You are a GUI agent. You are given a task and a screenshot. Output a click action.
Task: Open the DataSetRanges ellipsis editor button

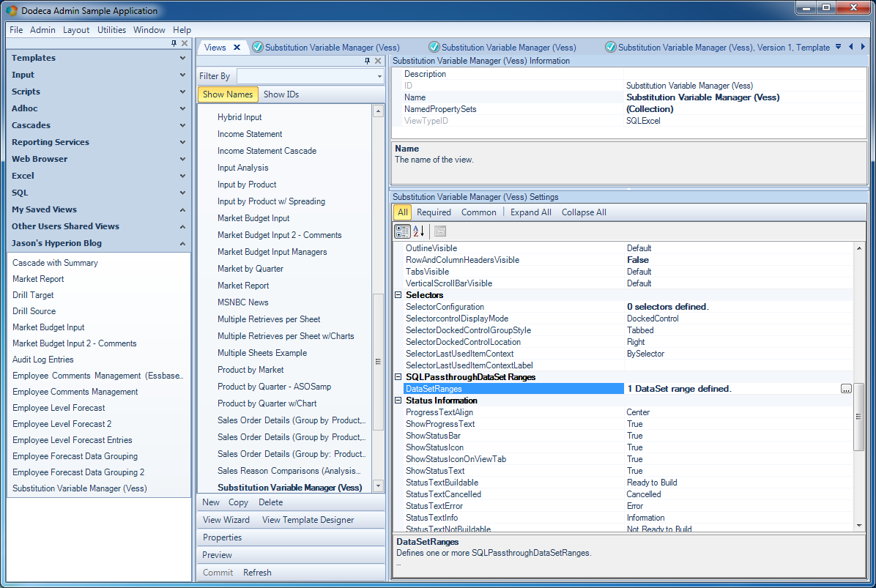(x=846, y=389)
